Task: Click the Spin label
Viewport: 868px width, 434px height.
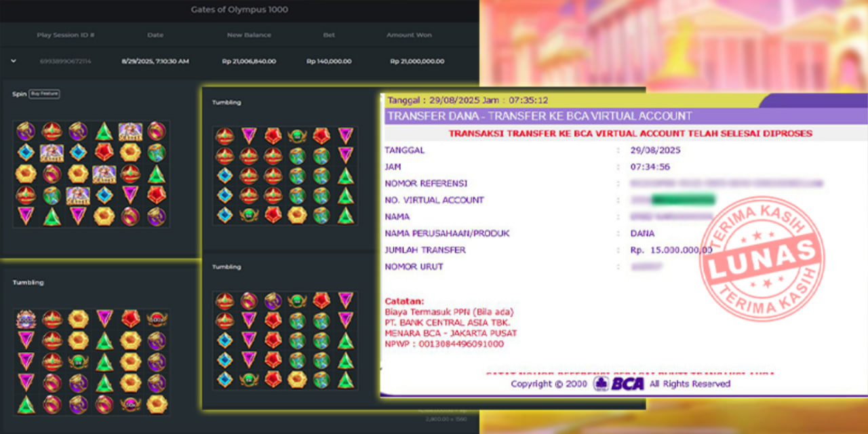Action: tap(19, 94)
